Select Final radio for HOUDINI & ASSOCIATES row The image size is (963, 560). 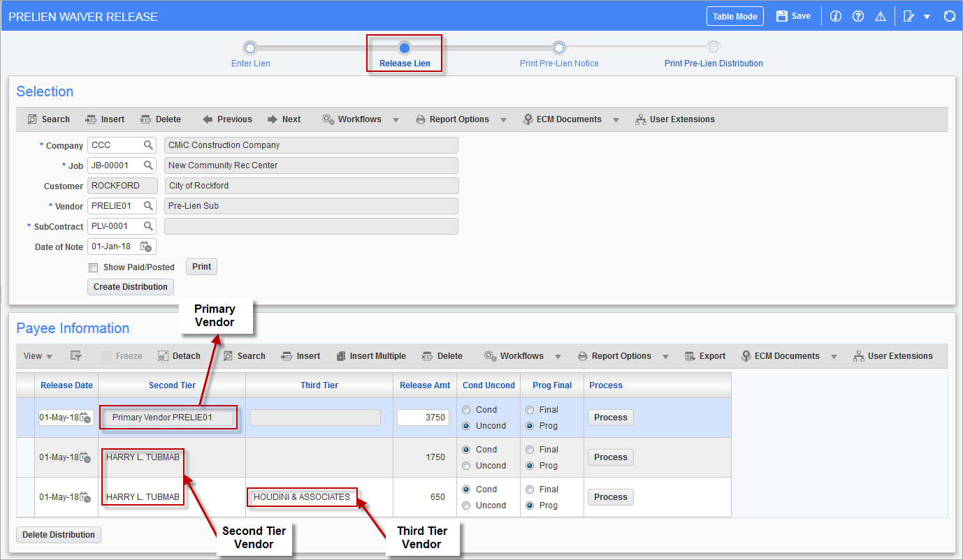point(530,489)
